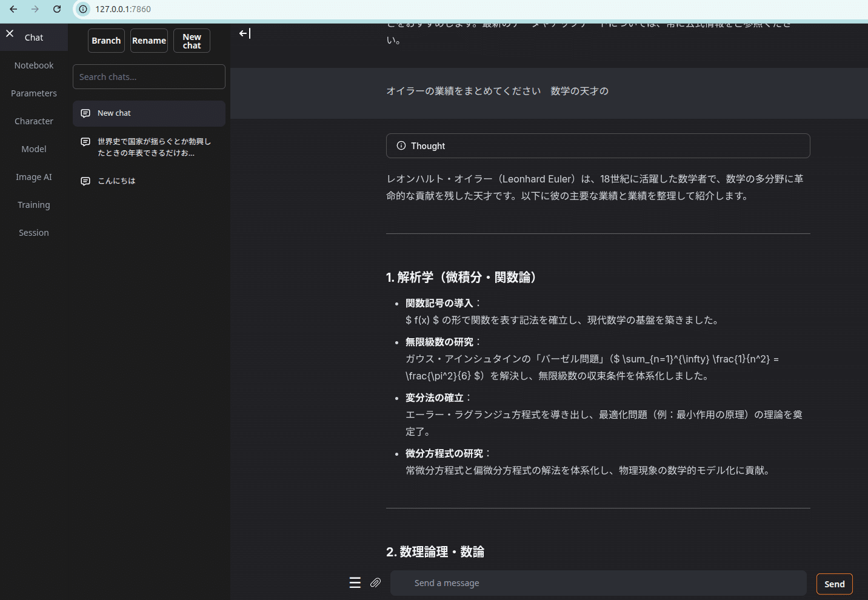Expand the Thought block
868x600 pixels.
tap(598, 146)
